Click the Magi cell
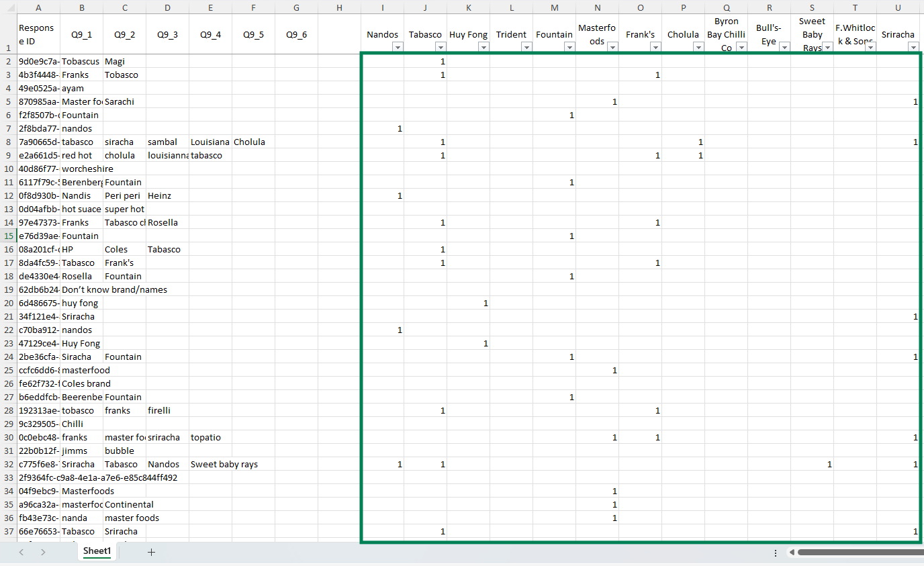 pos(124,61)
